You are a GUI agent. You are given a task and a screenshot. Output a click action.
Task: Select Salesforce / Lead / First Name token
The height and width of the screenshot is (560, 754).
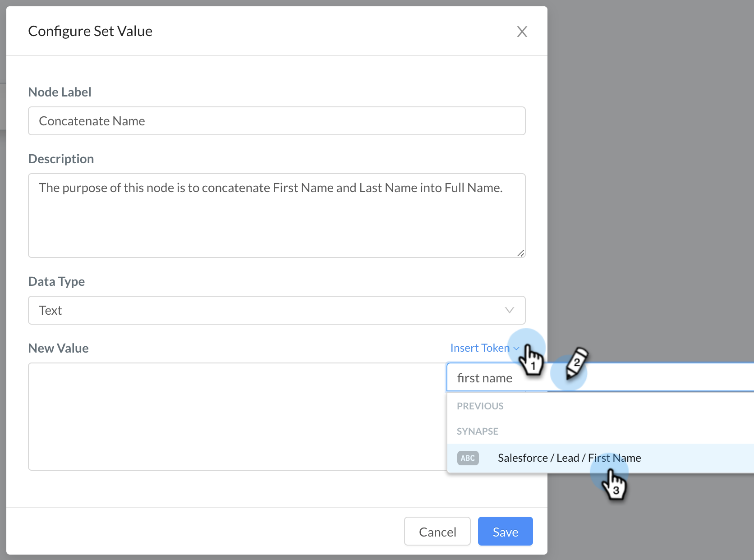[x=600, y=458]
